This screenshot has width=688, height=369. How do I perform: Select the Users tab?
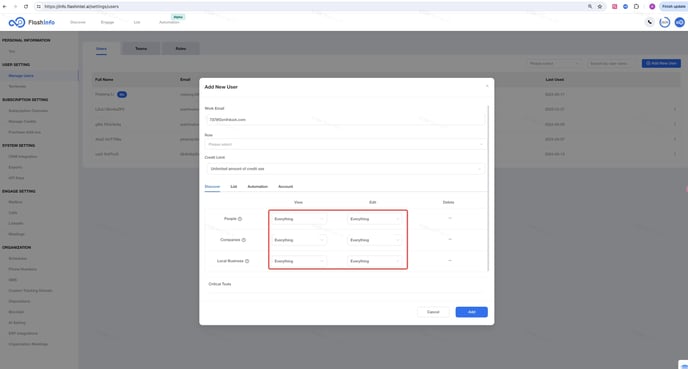click(x=101, y=49)
